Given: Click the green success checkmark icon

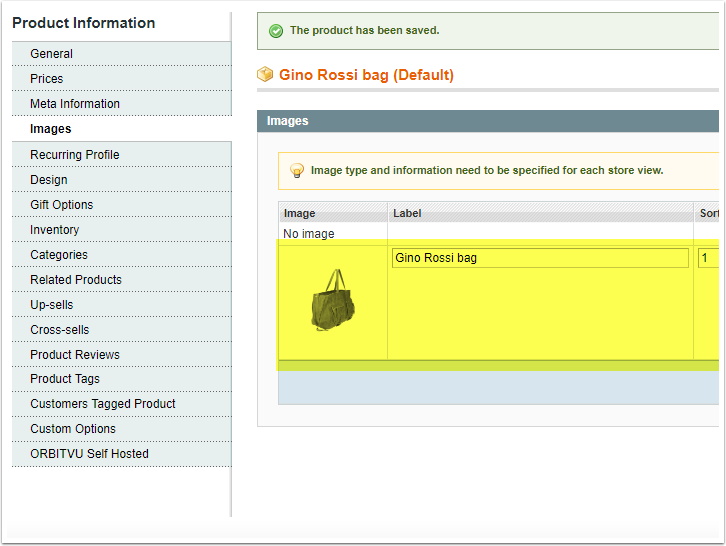Looking at the screenshot, I should (x=276, y=31).
